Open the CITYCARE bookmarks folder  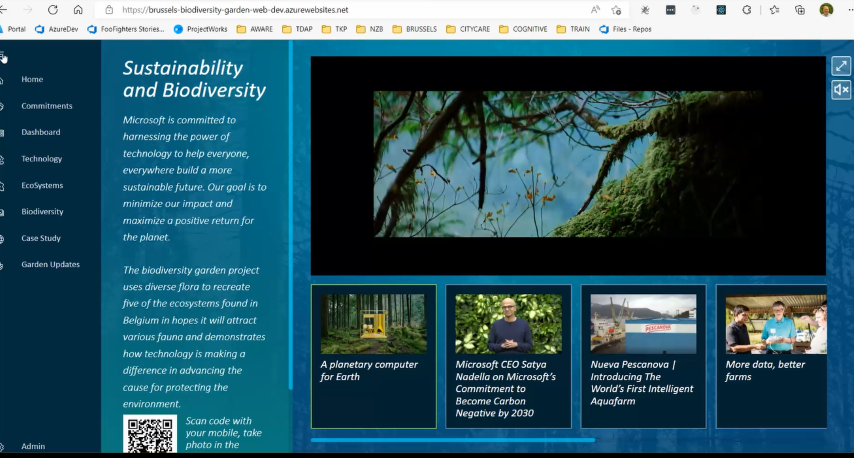[468, 29]
